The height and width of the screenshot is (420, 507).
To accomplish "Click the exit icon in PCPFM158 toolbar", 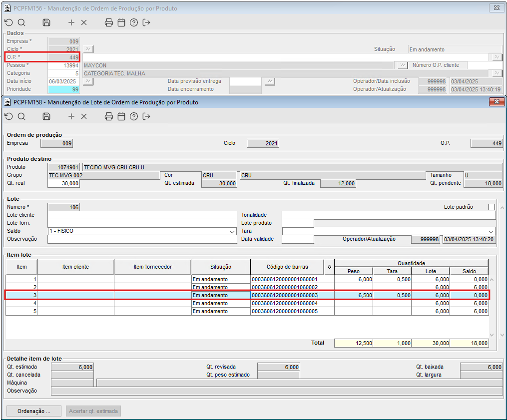I will pyautogui.click(x=146, y=116).
